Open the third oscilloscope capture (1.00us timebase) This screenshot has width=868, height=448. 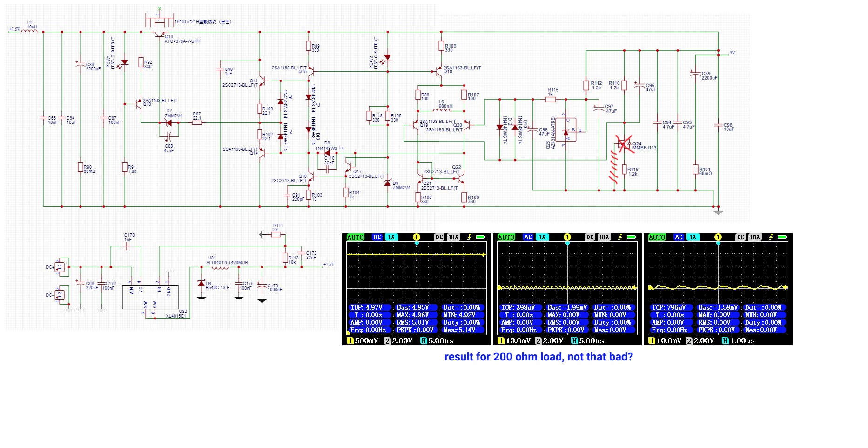[718, 289]
